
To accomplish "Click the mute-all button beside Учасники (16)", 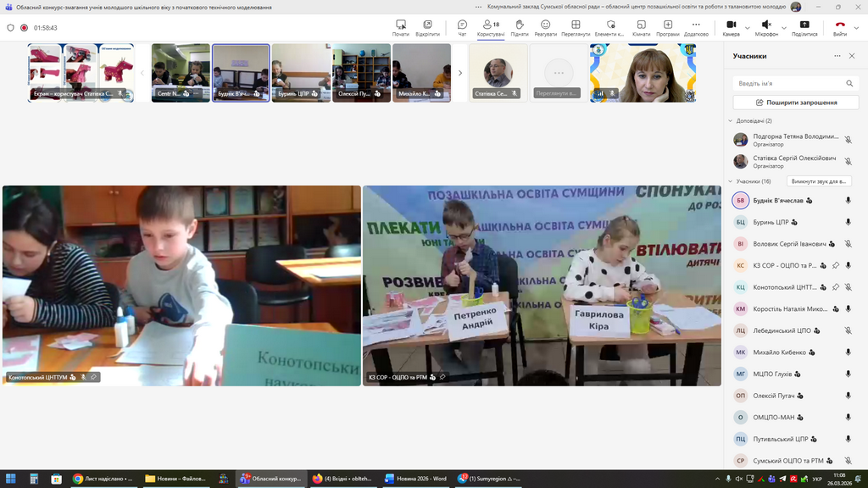I will click(x=819, y=181).
